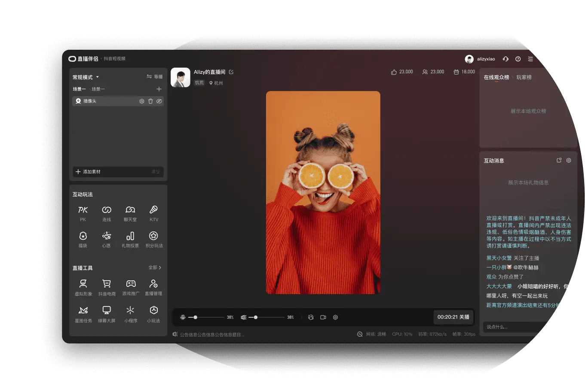The image size is (585, 392).
Task: Click the 00:20:21 关播 end stream button
Action: coord(453,317)
